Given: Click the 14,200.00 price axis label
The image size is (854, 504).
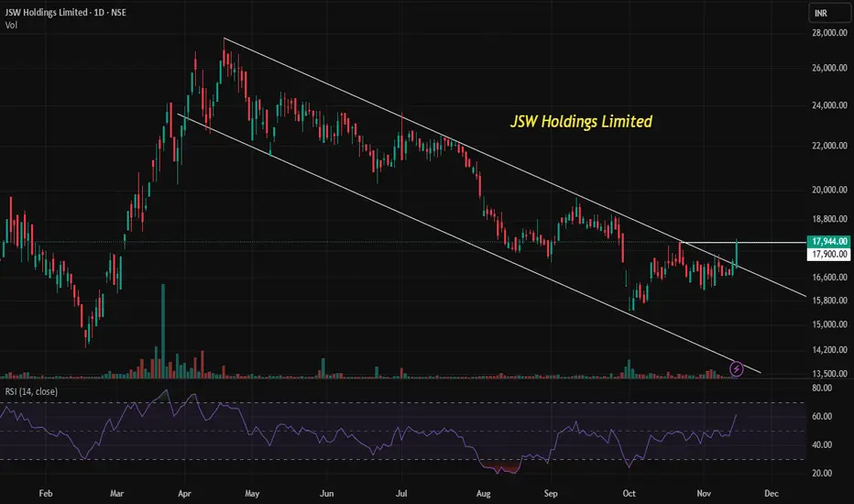Looking at the screenshot, I should 829,350.
